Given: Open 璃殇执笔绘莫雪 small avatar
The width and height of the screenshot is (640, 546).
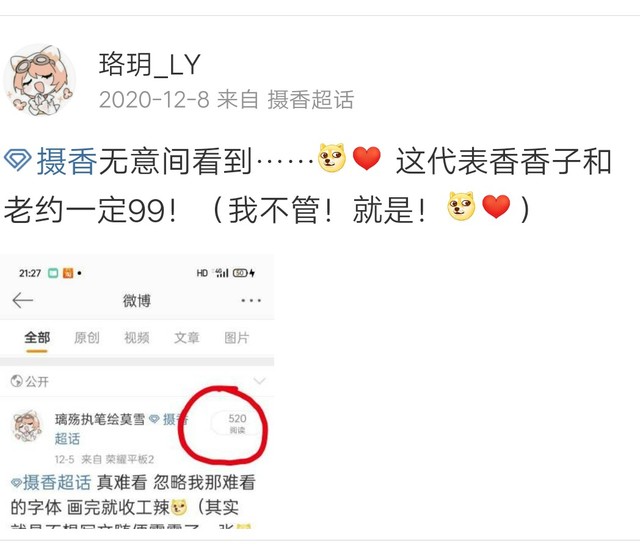Looking at the screenshot, I should [x=27, y=426].
